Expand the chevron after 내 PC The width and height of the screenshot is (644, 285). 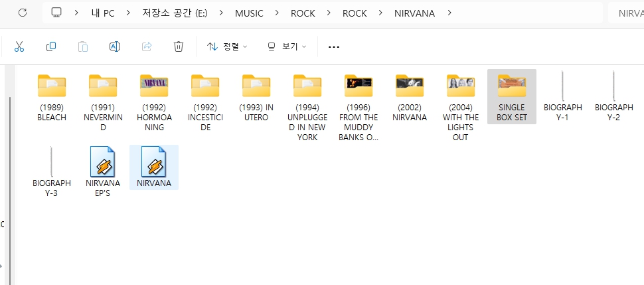(128, 13)
